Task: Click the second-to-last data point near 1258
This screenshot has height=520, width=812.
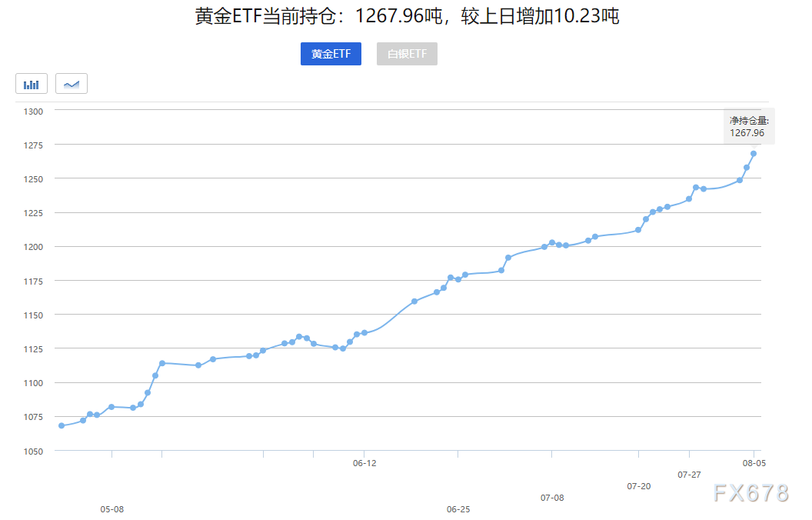Action: pyautogui.click(x=747, y=168)
